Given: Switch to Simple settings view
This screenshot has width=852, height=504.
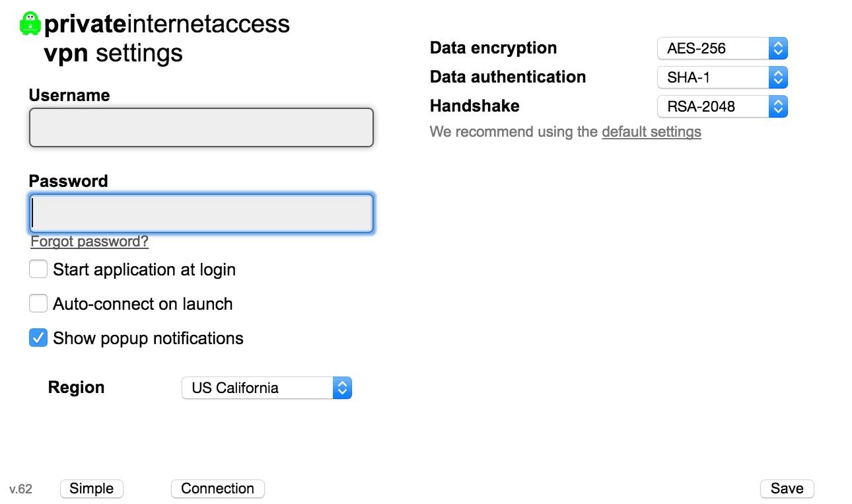Looking at the screenshot, I should pos(92,489).
